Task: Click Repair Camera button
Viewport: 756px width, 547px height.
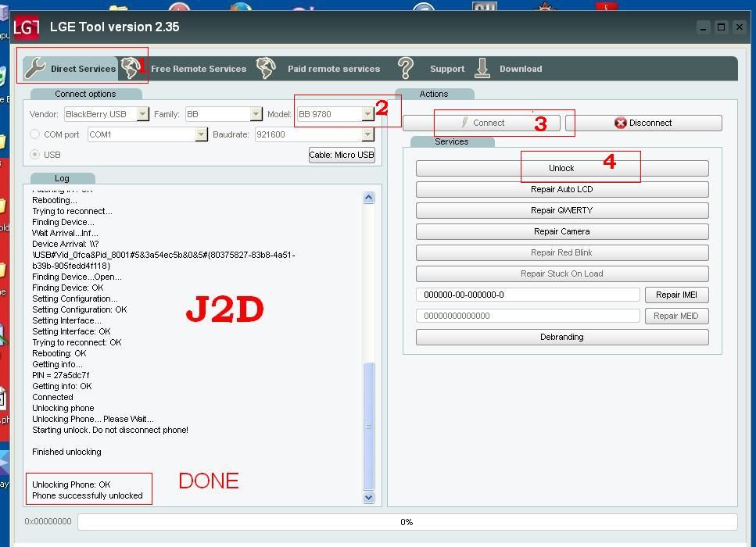Action: (562, 232)
